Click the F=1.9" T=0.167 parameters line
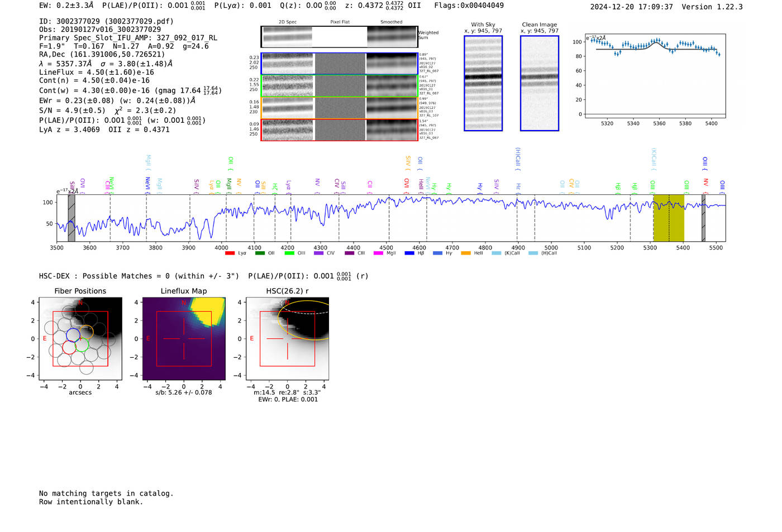Screen dimensions: 782x532 124,46
